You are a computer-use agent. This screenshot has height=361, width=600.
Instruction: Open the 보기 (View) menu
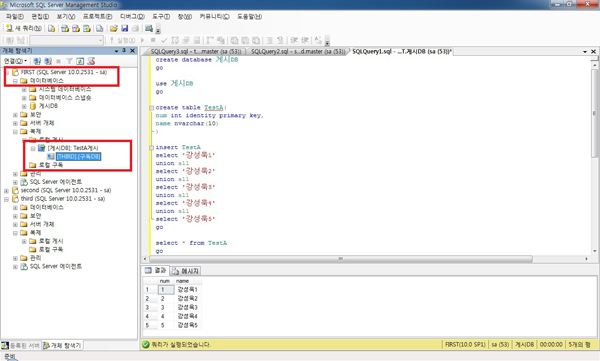[x=66, y=16]
